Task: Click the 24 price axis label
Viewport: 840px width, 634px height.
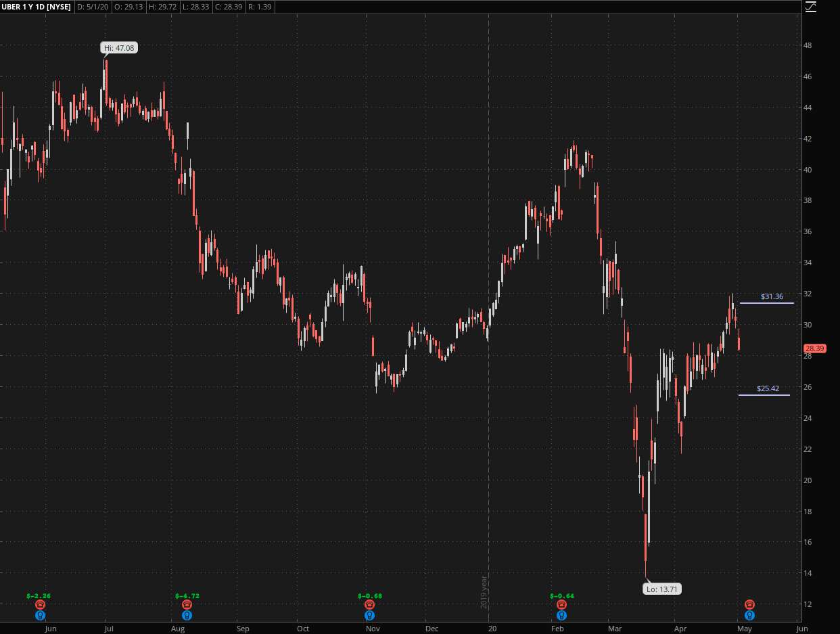Action: click(x=808, y=418)
